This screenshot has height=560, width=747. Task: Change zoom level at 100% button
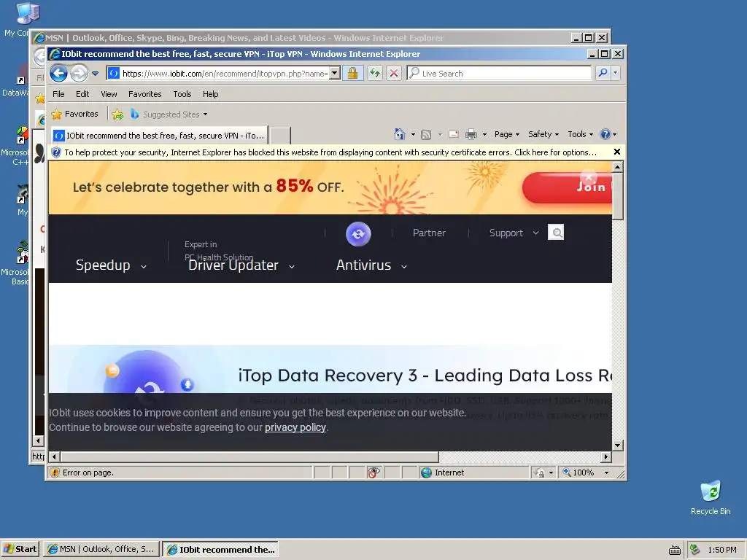(x=578, y=472)
